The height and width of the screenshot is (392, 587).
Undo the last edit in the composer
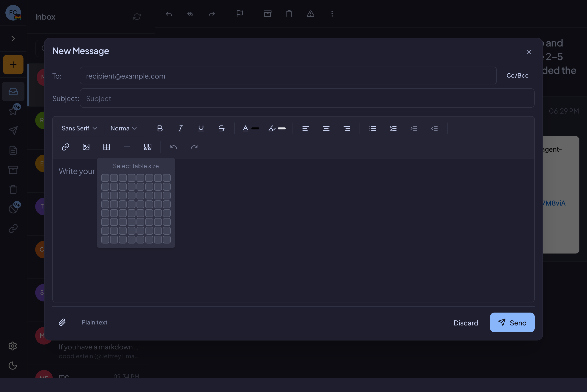click(174, 147)
